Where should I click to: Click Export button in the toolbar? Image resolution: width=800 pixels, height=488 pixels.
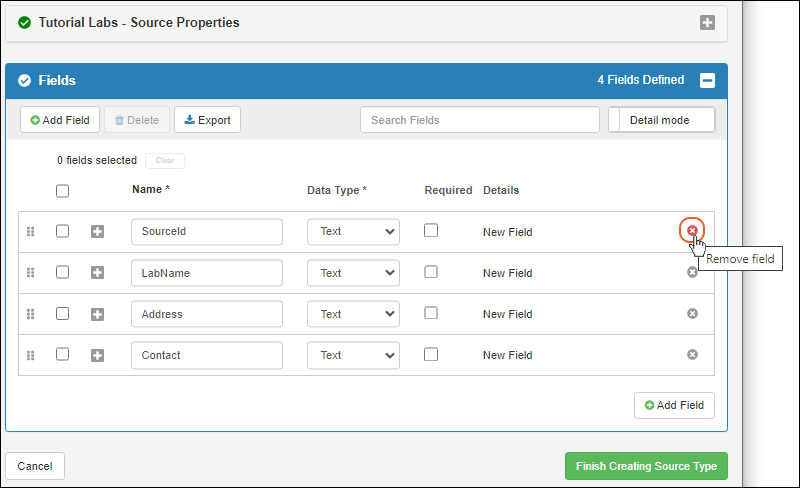point(207,120)
